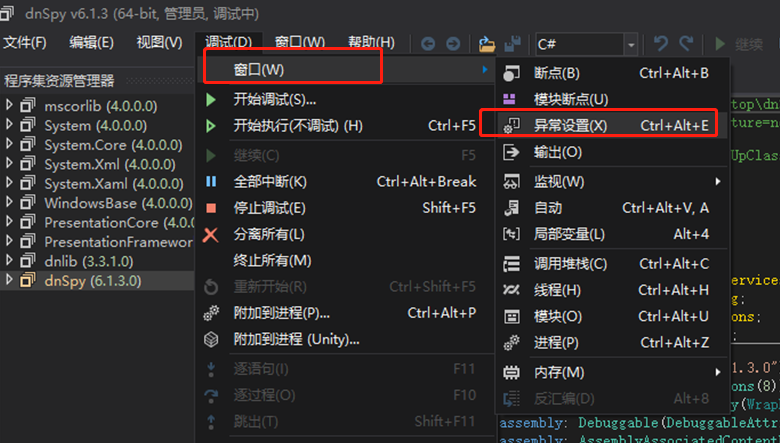Select 模块(O) submenu entry

(612, 317)
